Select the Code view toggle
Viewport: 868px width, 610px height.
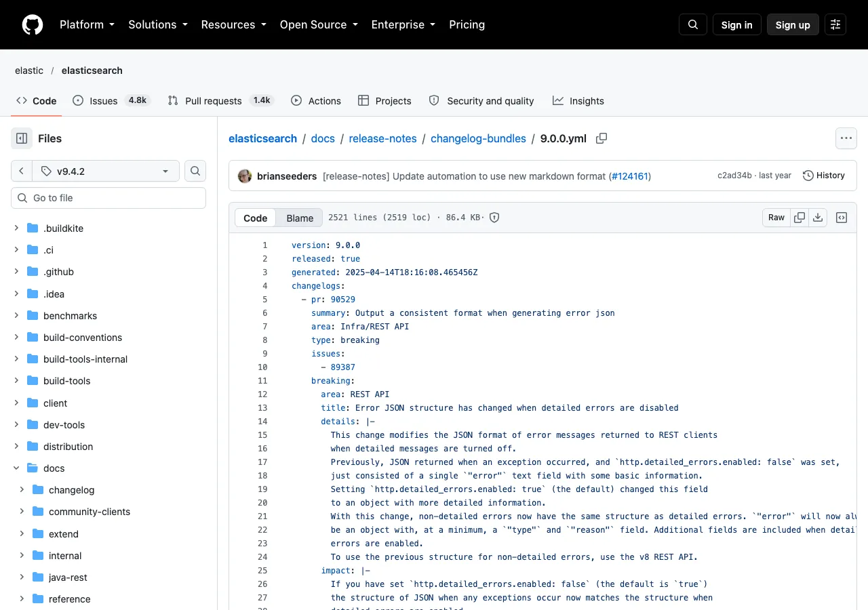pyautogui.click(x=256, y=218)
